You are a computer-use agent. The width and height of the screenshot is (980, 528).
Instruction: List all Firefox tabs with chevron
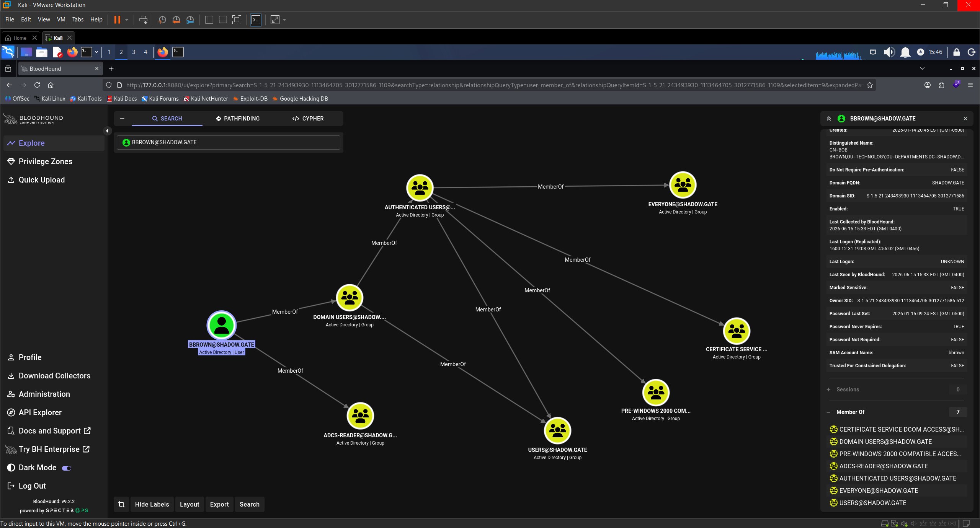tap(922, 68)
